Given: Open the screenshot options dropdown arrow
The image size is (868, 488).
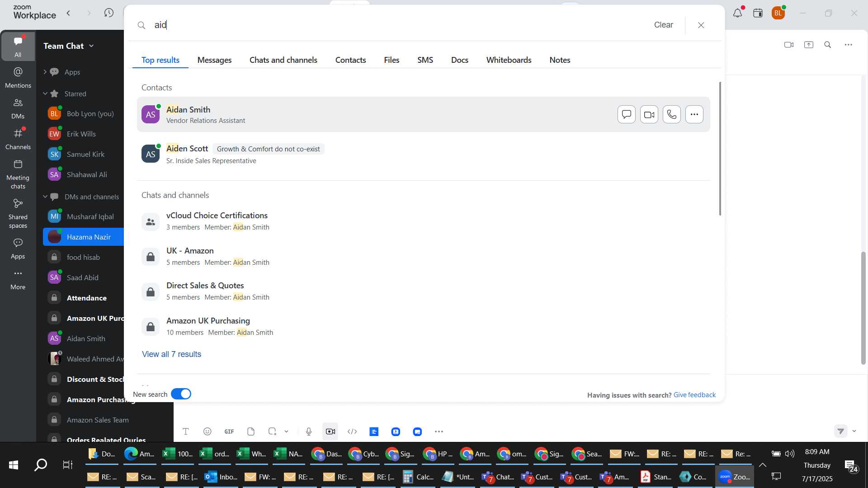Looking at the screenshot, I should [x=286, y=432].
